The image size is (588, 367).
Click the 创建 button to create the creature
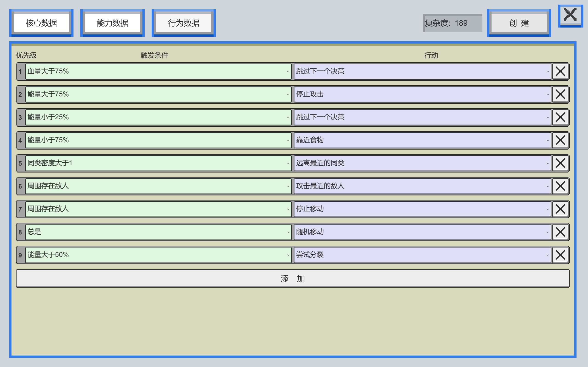pos(519,23)
